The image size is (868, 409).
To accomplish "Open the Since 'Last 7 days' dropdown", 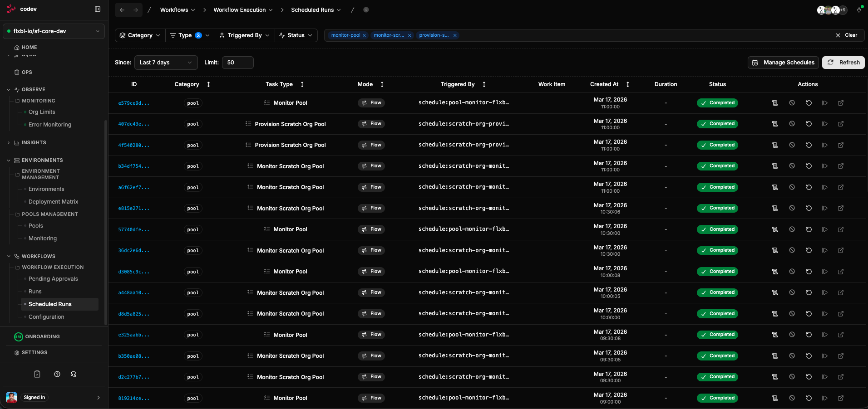I will pyautogui.click(x=166, y=63).
